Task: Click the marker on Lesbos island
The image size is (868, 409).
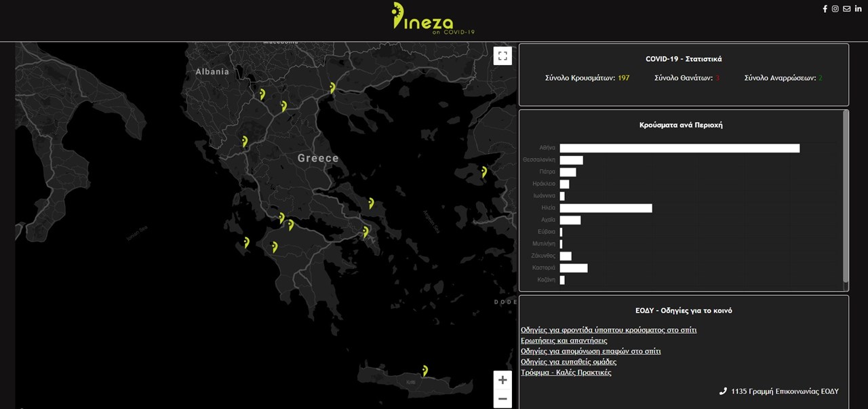Action: [484, 172]
